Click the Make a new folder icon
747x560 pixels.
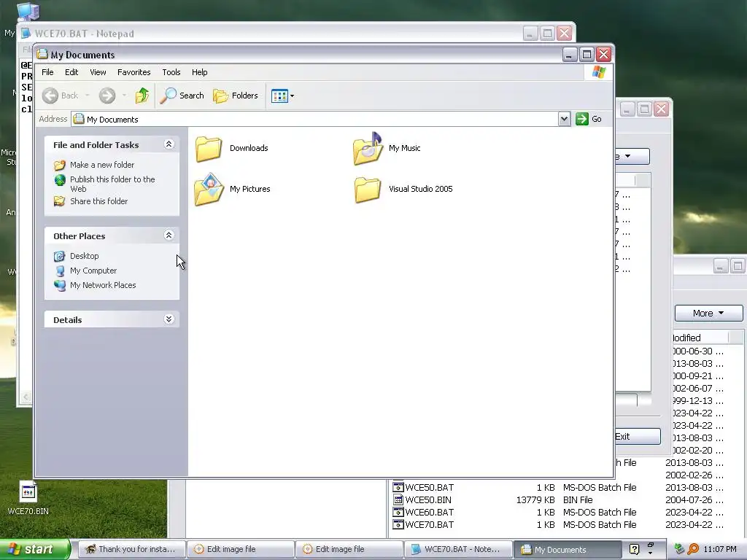pos(60,166)
